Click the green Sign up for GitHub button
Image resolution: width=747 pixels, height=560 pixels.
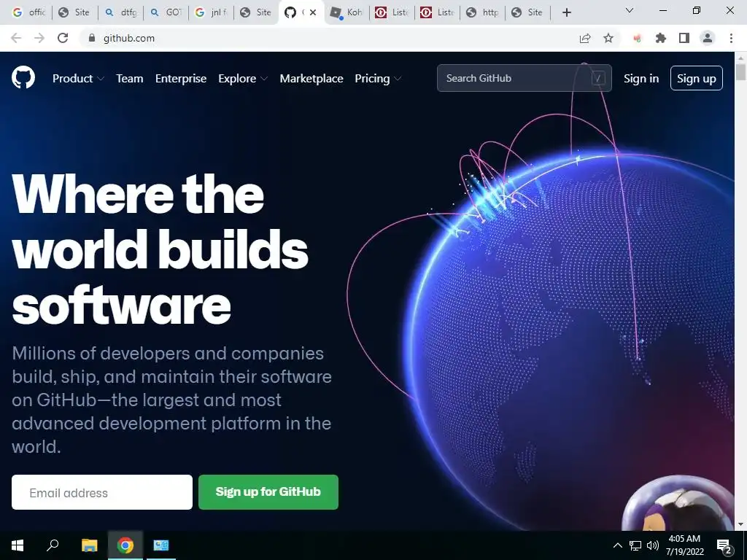268,492
